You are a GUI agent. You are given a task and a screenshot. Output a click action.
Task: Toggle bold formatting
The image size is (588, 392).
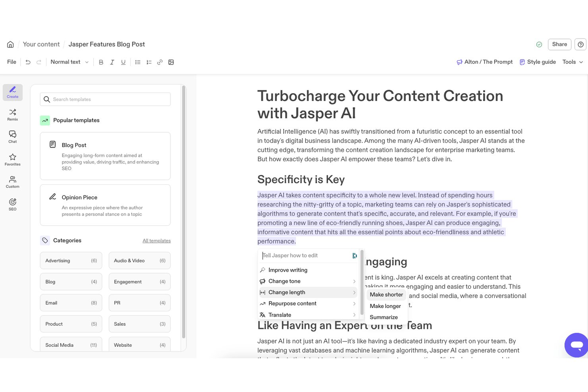[x=101, y=62]
